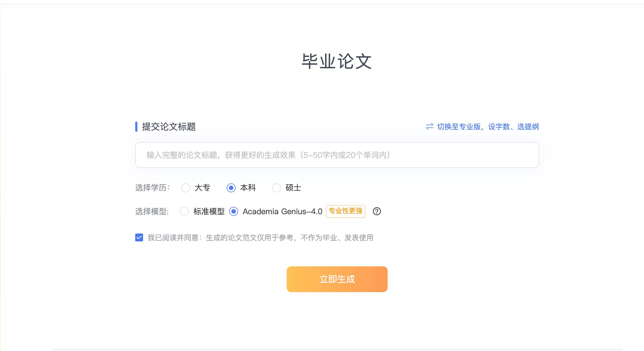
Task: Focus the thesis title input field
Action: pos(337,155)
